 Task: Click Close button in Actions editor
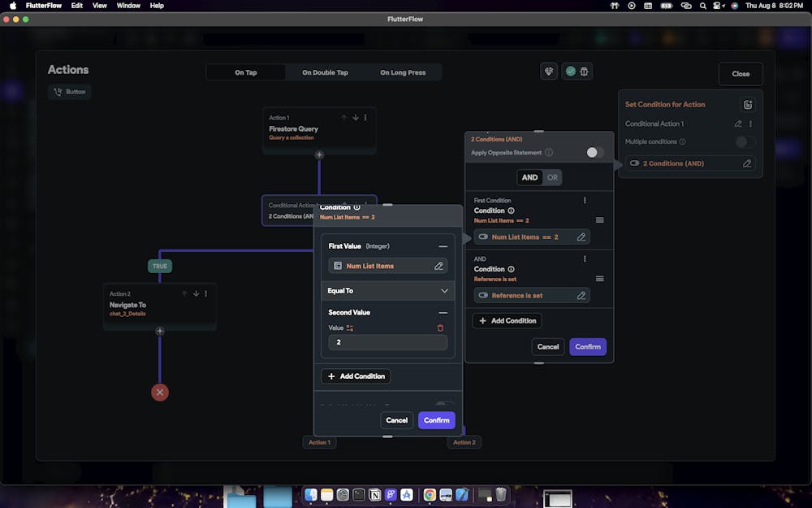[x=741, y=74]
